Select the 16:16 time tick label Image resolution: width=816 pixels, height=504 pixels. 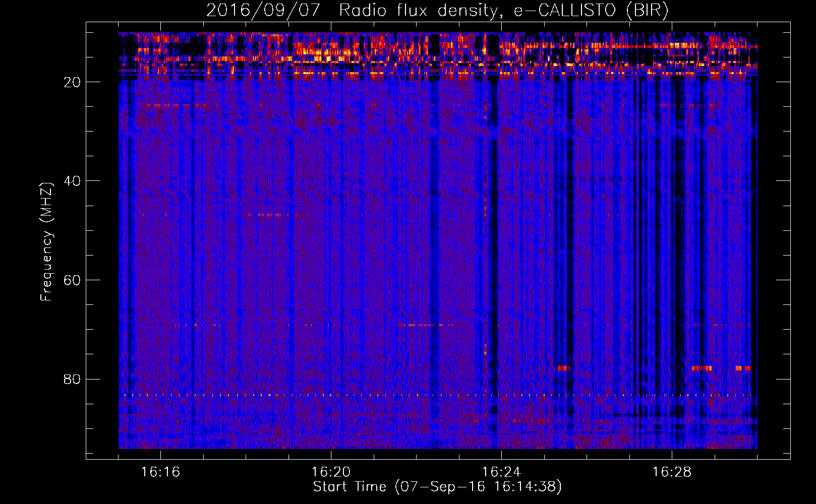click(160, 472)
